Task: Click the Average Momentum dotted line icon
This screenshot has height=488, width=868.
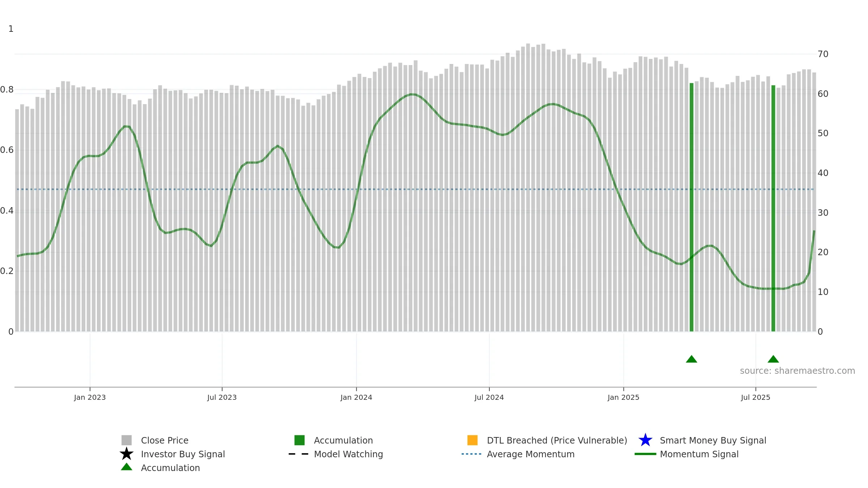Action: (x=471, y=454)
